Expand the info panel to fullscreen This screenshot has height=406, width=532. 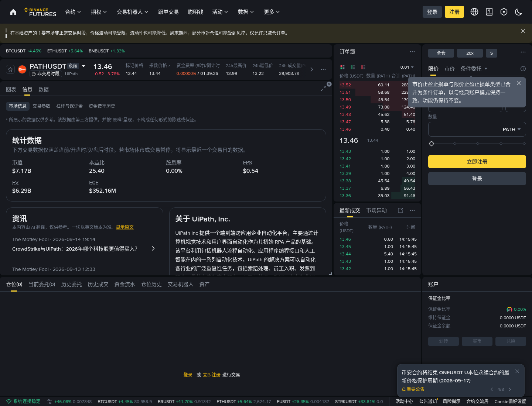coord(323,89)
